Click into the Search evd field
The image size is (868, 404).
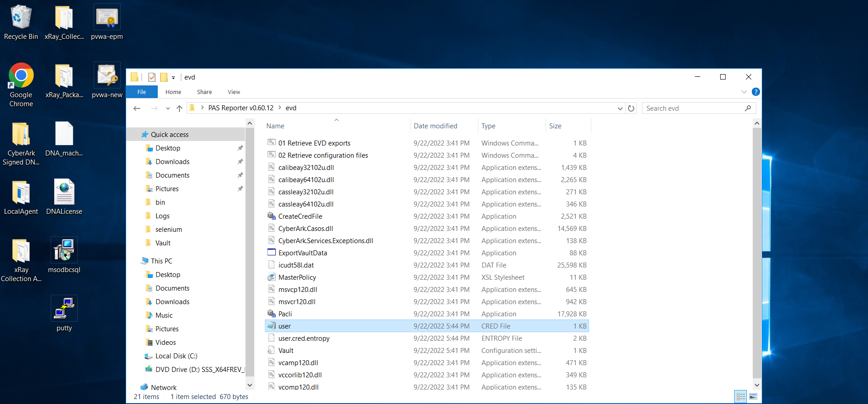coord(694,108)
